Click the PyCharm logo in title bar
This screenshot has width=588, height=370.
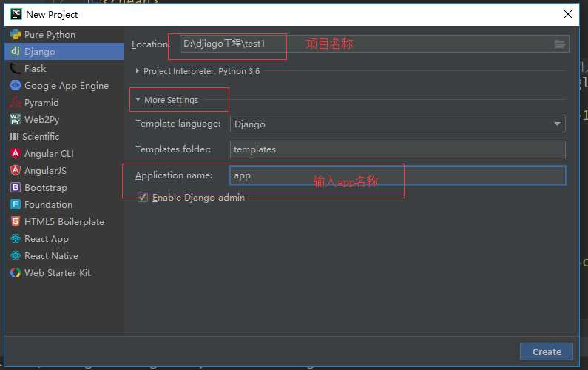tap(16, 14)
